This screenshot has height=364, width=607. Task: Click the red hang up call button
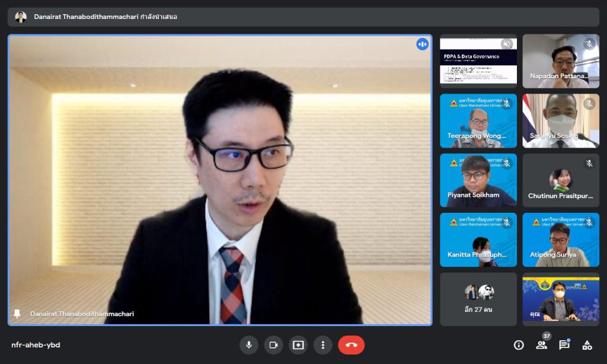[351, 345]
